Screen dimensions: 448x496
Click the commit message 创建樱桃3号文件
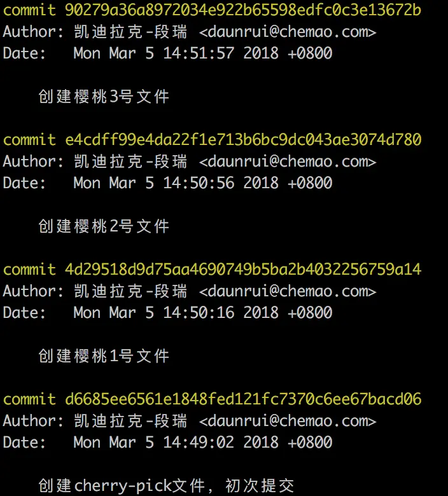tap(104, 97)
